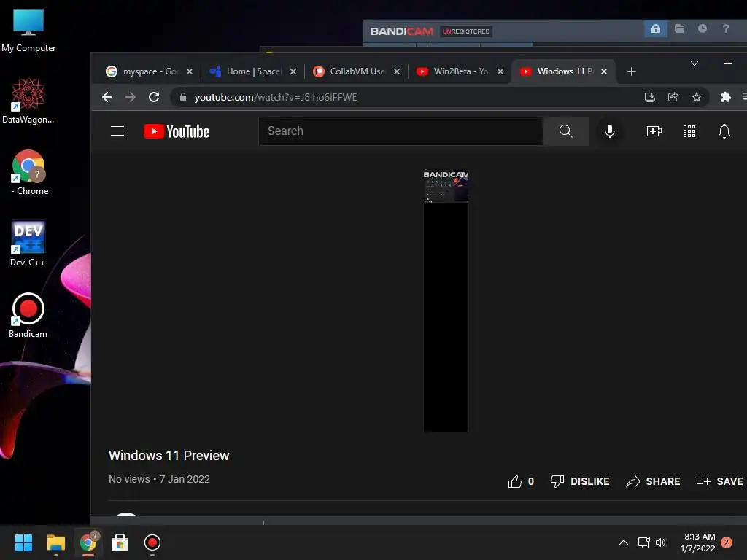Viewport: 747px width, 560px height.
Task: Open the taskbar clock 8:13 AM
Action: pyautogui.click(x=698, y=542)
